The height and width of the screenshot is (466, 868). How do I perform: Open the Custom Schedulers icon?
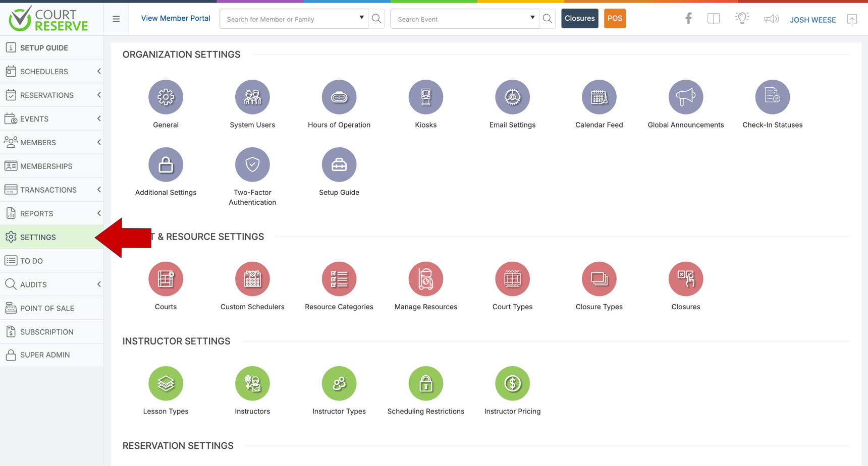pos(252,279)
